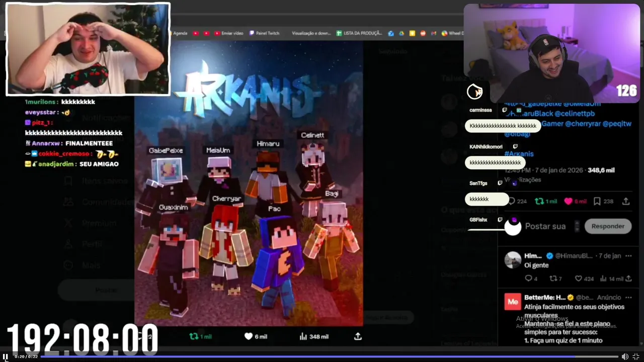
Task: Open the 'LISTA DA PRODUÇÃ...' sheets bookmark
Action: [x=359, y=33]
